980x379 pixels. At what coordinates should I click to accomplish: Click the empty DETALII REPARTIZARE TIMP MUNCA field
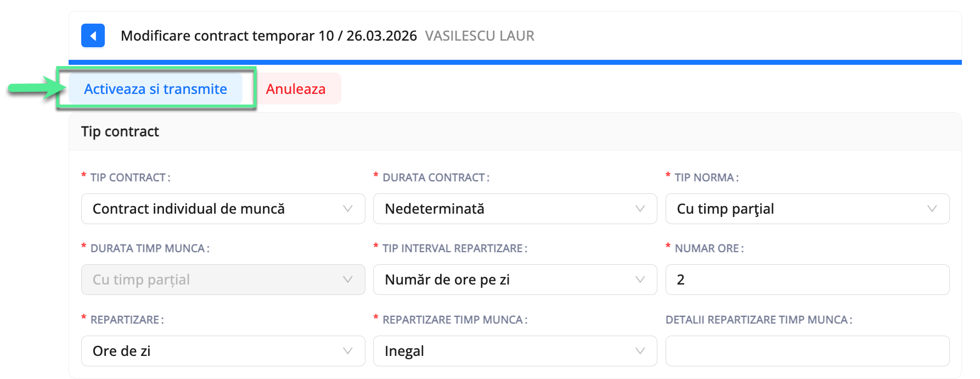(x=807, y=350)
